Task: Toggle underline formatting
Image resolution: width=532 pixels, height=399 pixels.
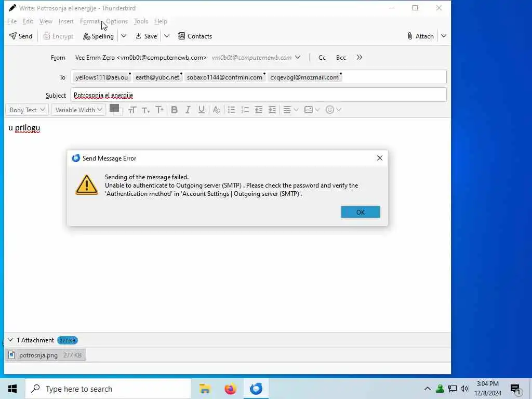Action: tap(201, 110)
